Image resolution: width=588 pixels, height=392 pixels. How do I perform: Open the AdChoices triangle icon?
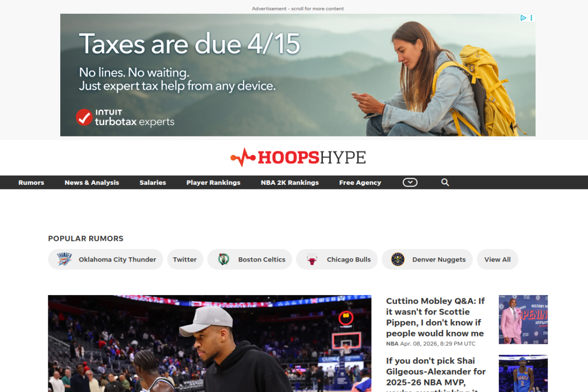[x=523, y=18]
